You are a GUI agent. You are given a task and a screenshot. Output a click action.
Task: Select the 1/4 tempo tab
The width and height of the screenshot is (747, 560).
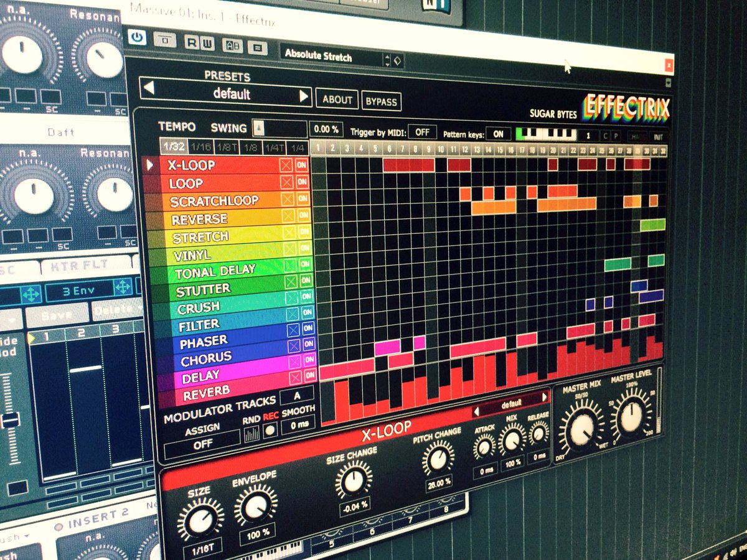point(297,148)
